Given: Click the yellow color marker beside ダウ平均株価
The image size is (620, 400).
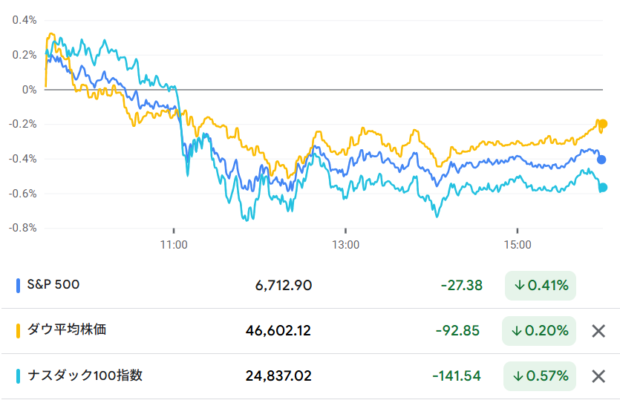Looking at the screenshot, I should tap(19, 331).
